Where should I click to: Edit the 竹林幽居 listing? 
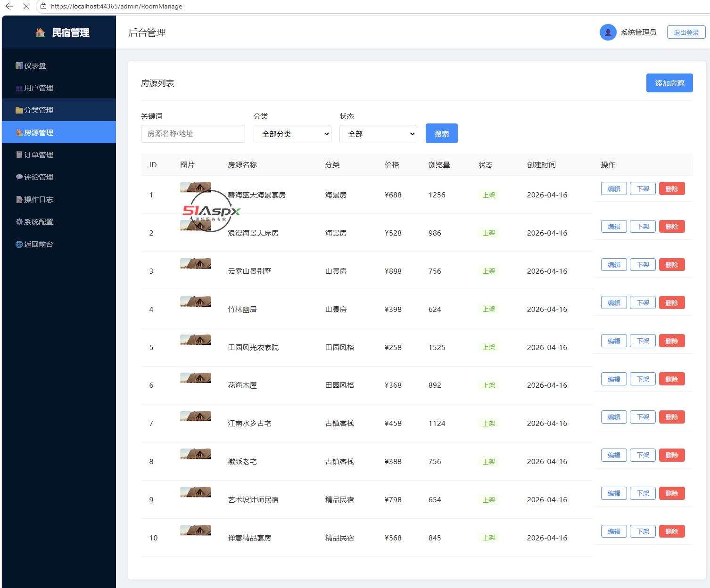click(614, 303)
